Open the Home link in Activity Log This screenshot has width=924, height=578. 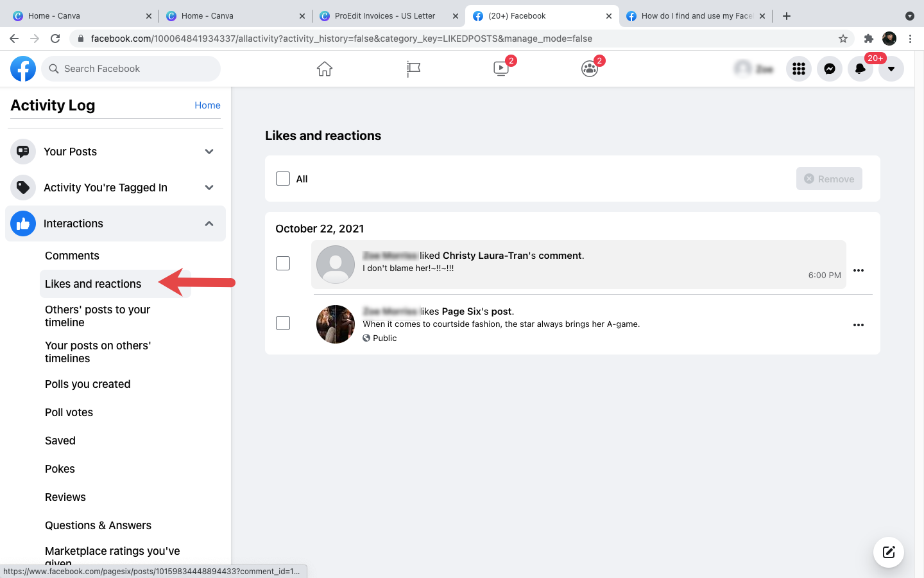207,105
